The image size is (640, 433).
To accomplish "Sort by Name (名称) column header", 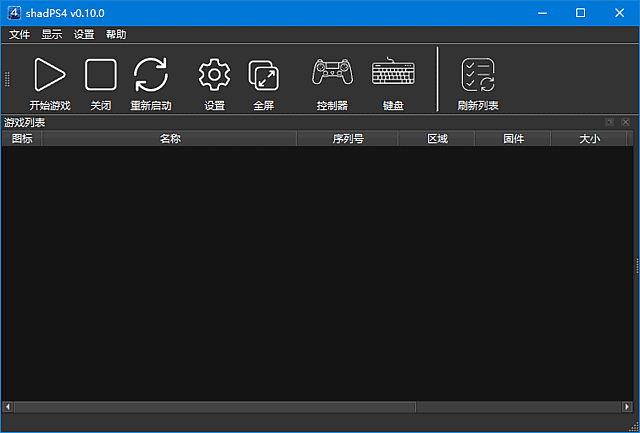I will tap(169, 139).
